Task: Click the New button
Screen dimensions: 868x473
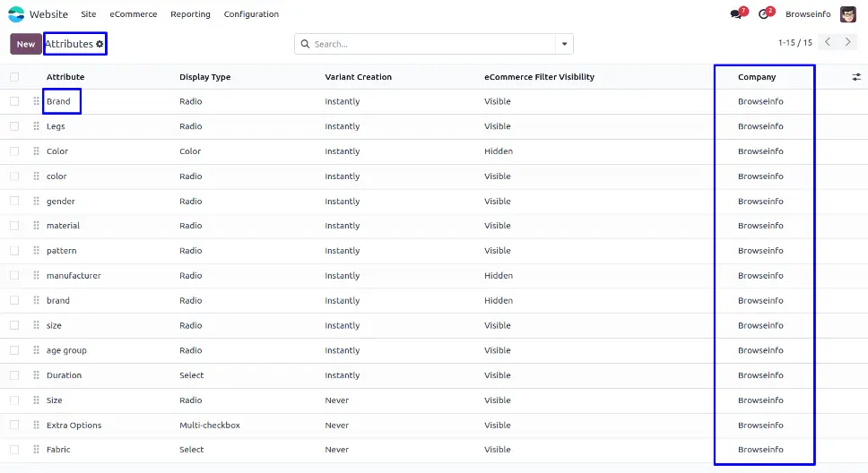Action: (26, 44)
